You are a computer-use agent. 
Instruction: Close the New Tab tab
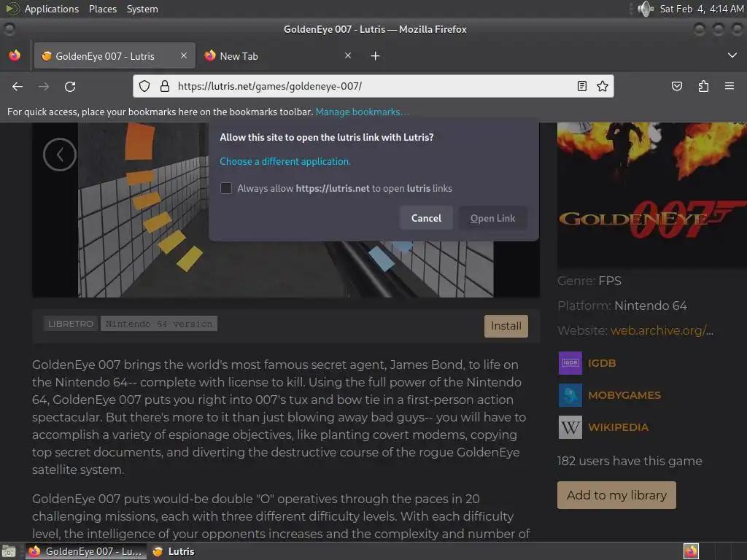click(348, 55)
